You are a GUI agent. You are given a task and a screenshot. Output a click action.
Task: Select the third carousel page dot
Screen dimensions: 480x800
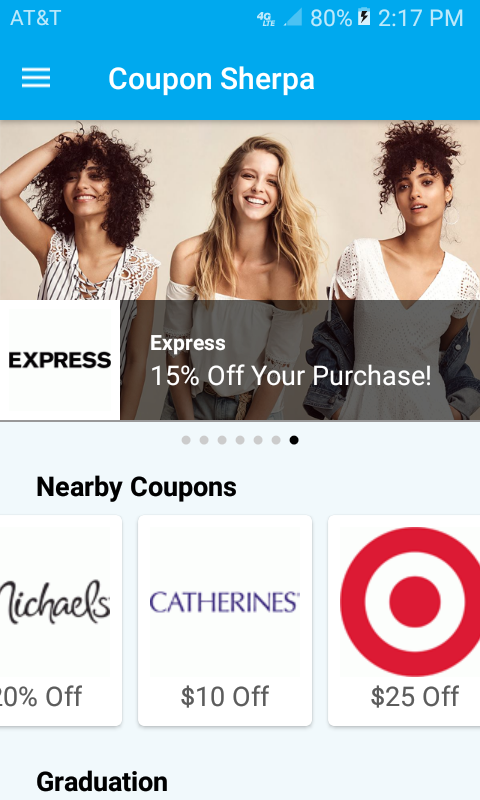222,440
